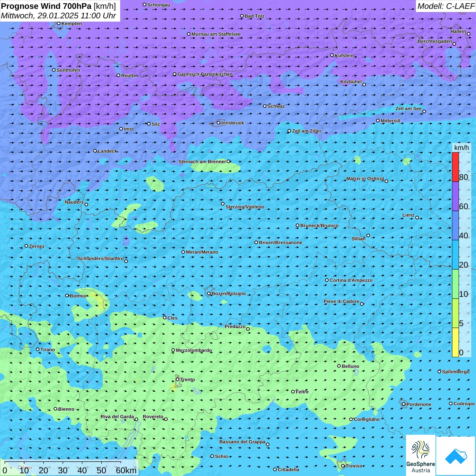Click the Conegliano marker
The width and height of the screenshot is (476, 476).
coord(351,419)
